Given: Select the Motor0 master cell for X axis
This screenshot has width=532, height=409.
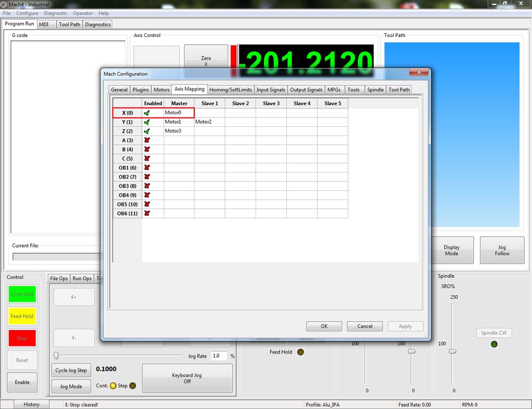Looking at the screenshot, I should point(179,113).
